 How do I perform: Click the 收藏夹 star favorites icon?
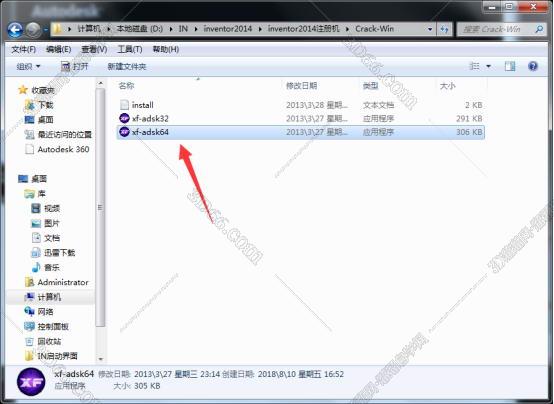(23, 90)
